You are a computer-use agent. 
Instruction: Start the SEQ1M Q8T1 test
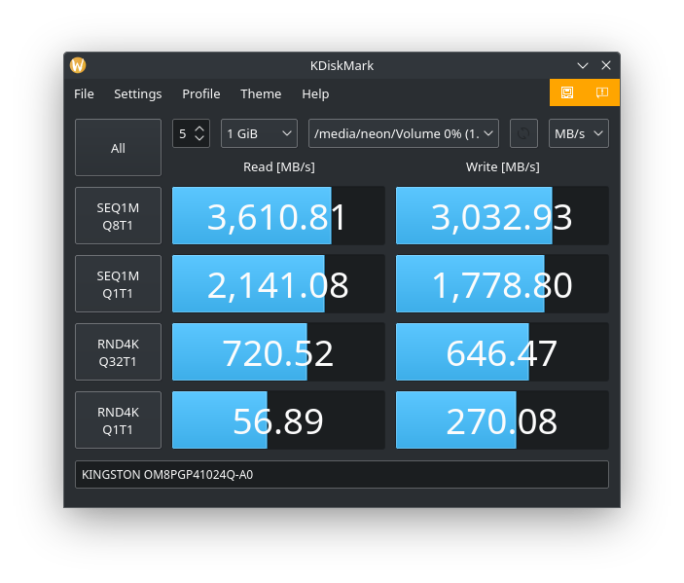click(x=118, y=216)
